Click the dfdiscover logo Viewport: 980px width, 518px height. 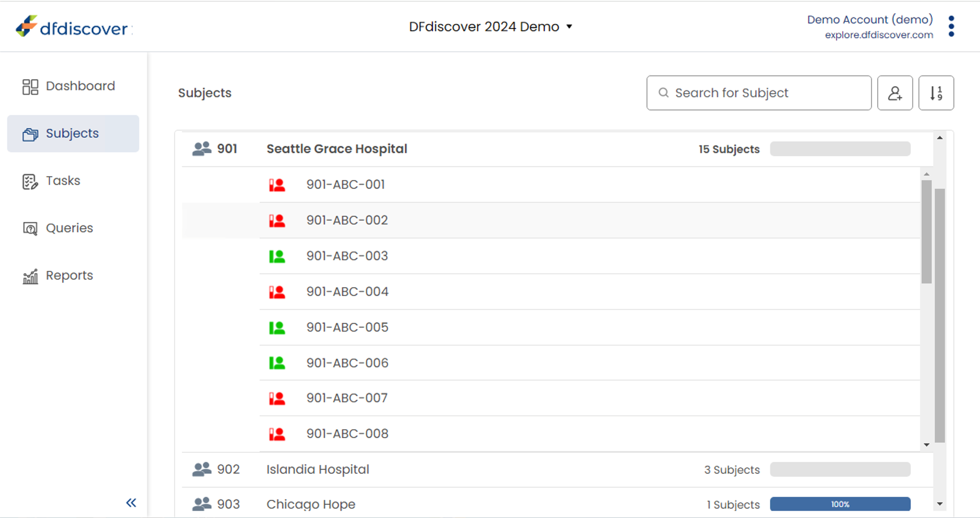click(74, 26)
